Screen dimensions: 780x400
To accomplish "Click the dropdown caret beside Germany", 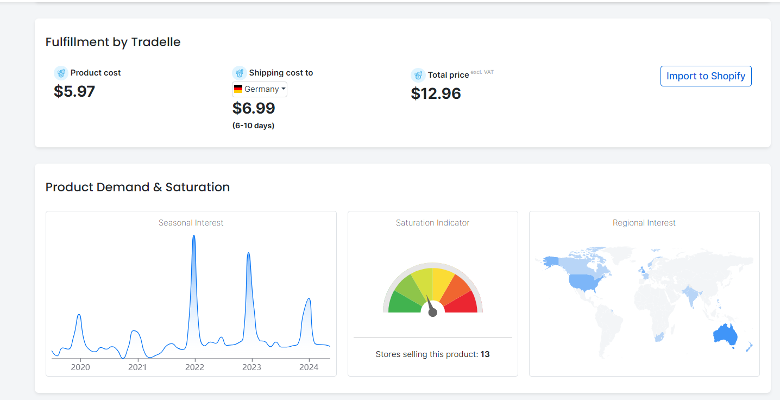I will click(x=284, y=89).
